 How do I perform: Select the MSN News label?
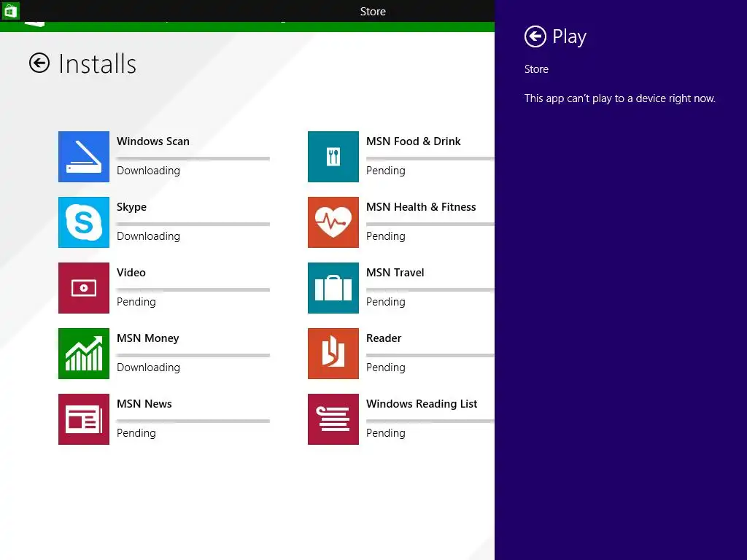pyautogui.click(x=144, y=404)
